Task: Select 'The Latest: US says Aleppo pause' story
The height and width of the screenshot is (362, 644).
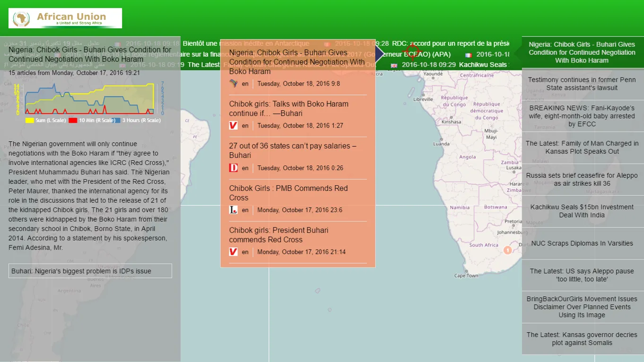Action: click(x=582, y=275)
